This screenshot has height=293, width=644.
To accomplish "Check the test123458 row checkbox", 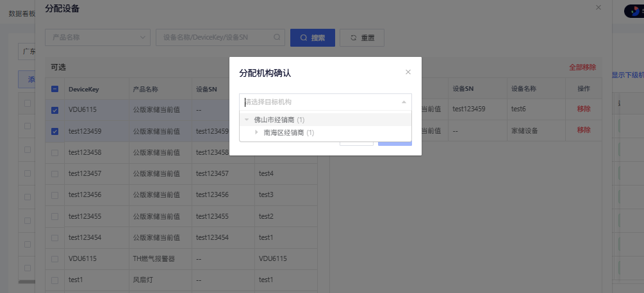I will coord(54,152).
